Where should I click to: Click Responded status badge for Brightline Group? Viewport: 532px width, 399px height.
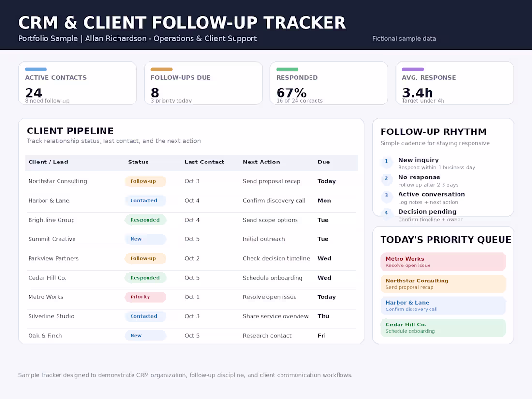tap(146, 220)
